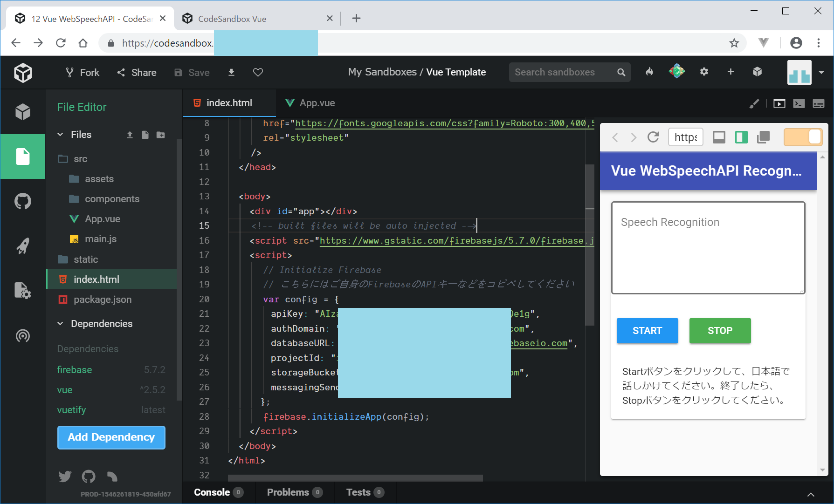Select index.html in file tree
The height and width of the screenshot is (504, 834).
click(x=111, y=279)
